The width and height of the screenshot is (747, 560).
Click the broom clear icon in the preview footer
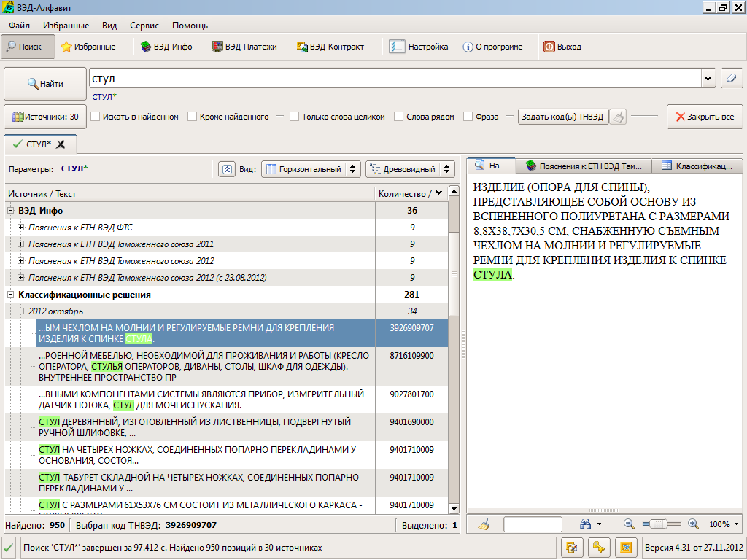click(484, 524)
